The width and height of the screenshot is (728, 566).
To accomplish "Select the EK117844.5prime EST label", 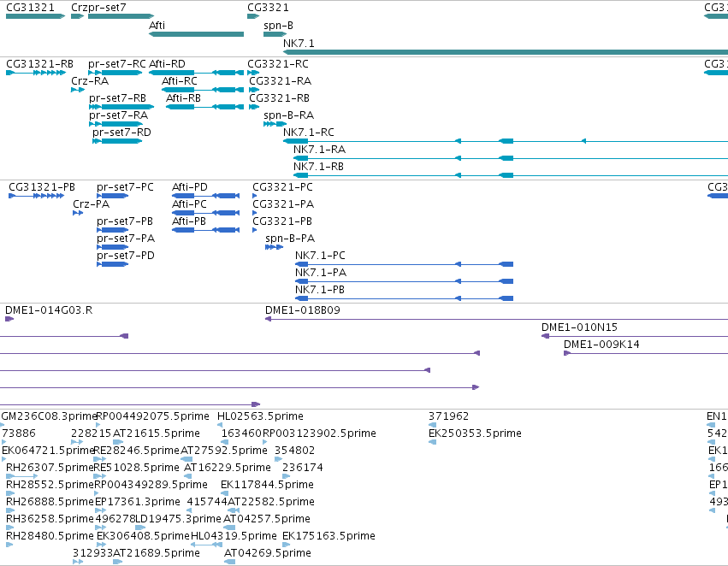I will click(x=267, y=485).
